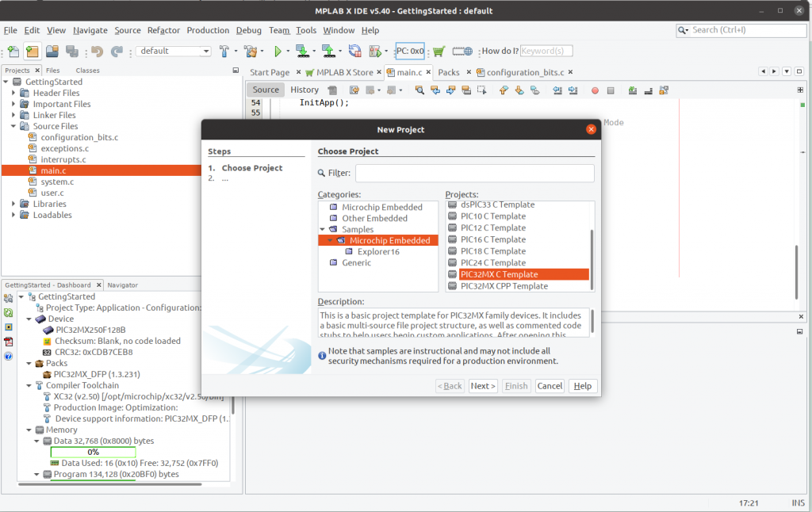Screen dimensions: 812x512
Task: Click Cancel in New Project dialog
Action: pyautogui.click(x=550, y=386)
